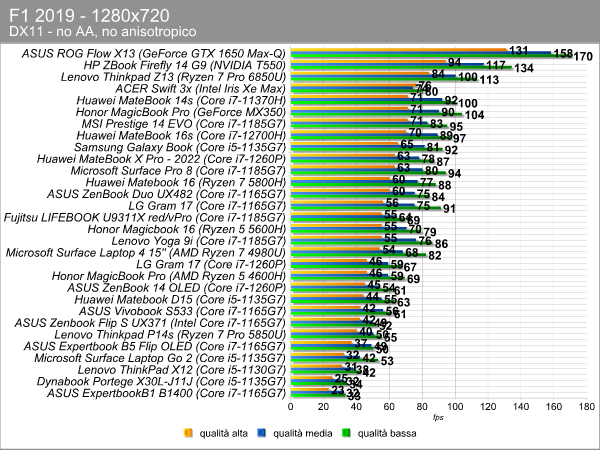The height and width of the screenshot is (450, 600).
Task: Click the x-axis tick label 40
Action: click(356, 407)
